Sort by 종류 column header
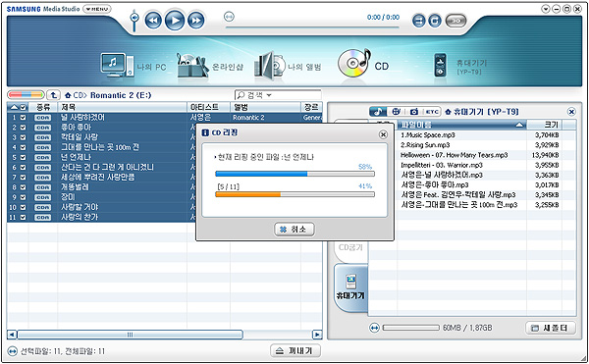589x364 pixels. [x=43, y=107]
